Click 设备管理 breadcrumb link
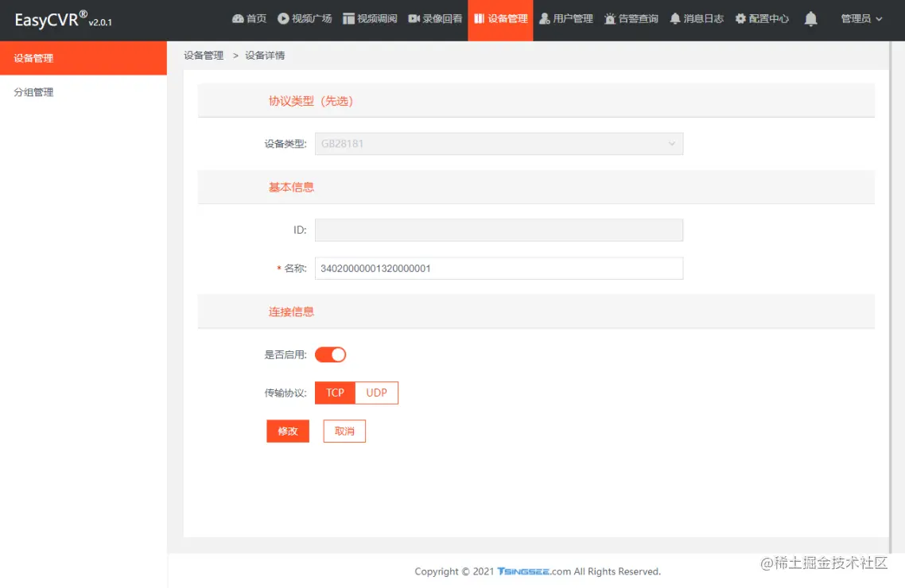The height and width of the screenshot is (588, 905). (204, 56)
